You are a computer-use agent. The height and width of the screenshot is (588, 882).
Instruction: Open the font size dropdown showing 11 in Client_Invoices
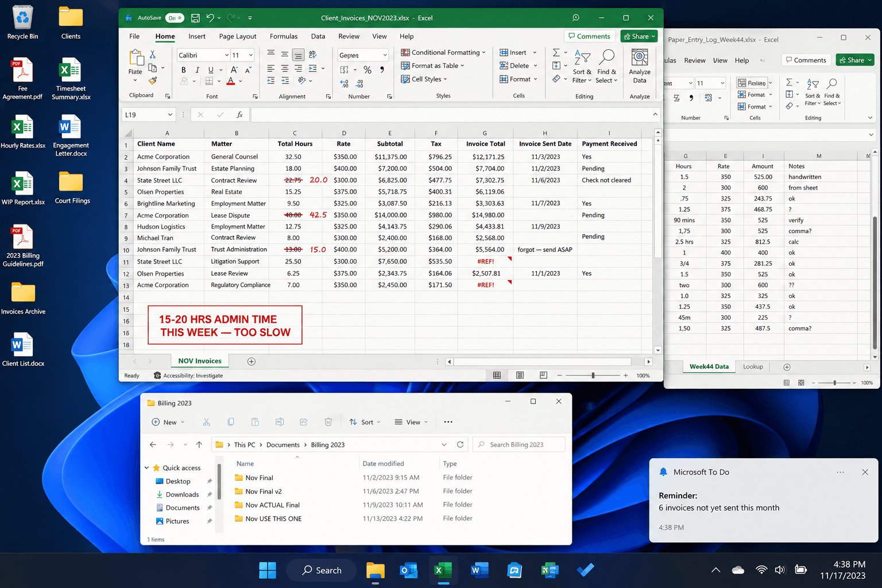[251, 55]
